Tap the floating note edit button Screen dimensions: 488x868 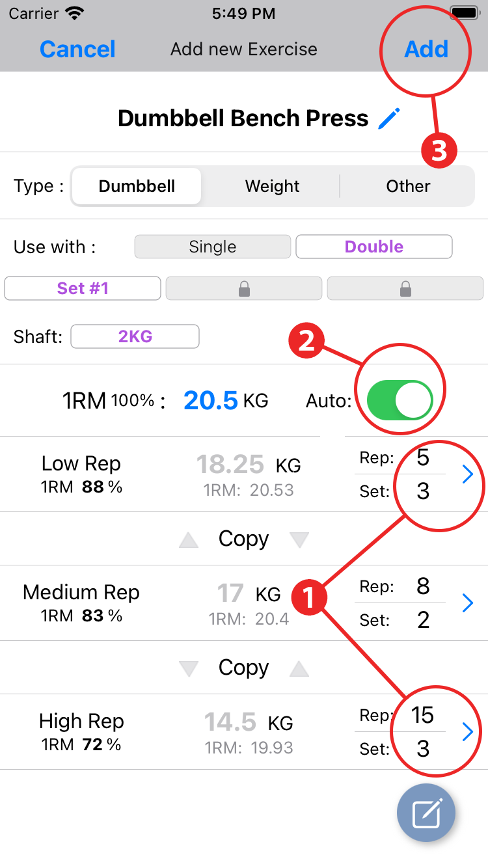426,813
